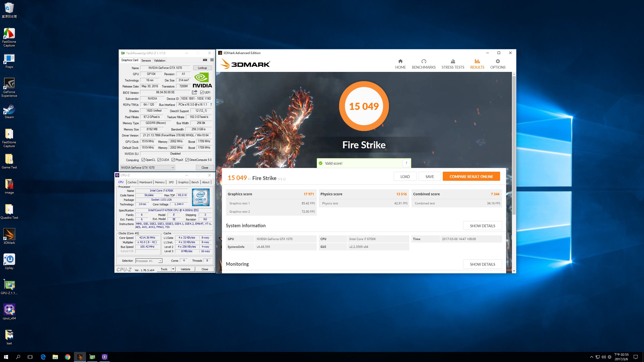Click COMPARE RESULT ONLINE button
Viewport: 644px width, 362px height.
[x=471, y=176]
